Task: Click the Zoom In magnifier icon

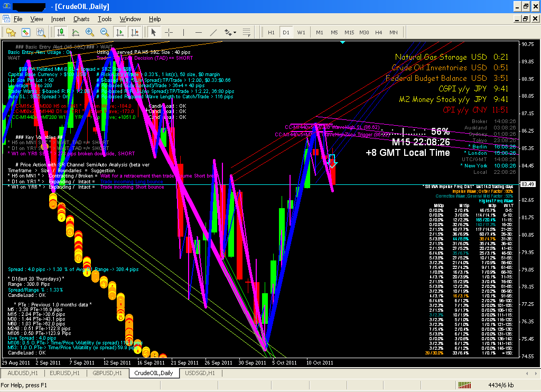Action: (89, 32)
